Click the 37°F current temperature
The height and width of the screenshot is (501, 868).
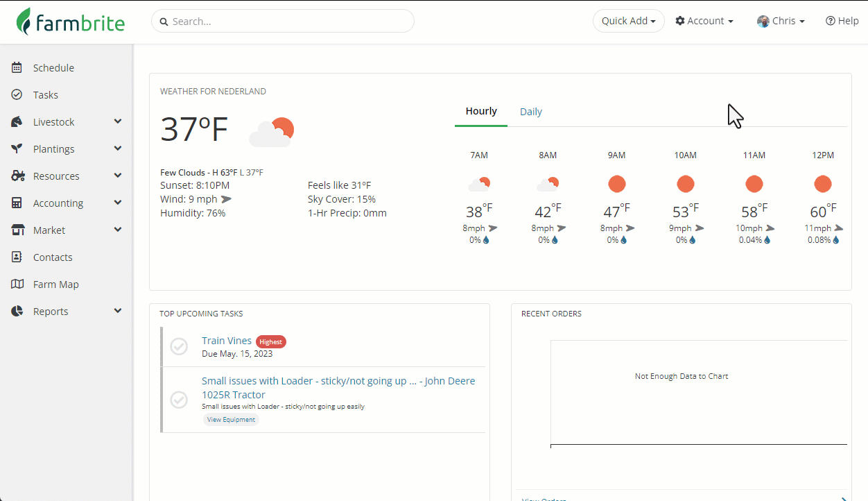(194, 129)
